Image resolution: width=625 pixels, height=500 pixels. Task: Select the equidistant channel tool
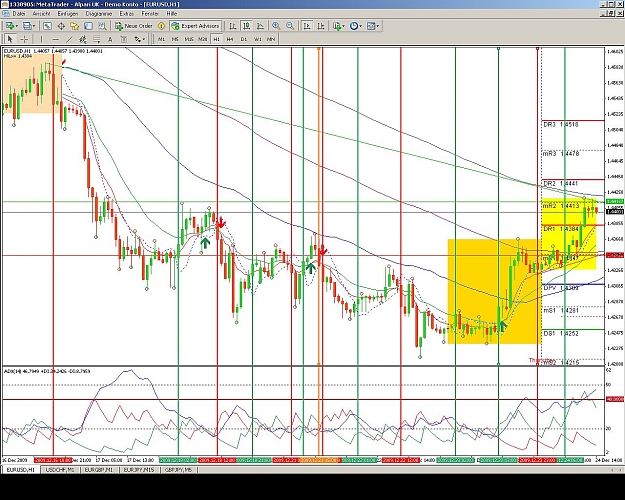click(x=83, y=39)
